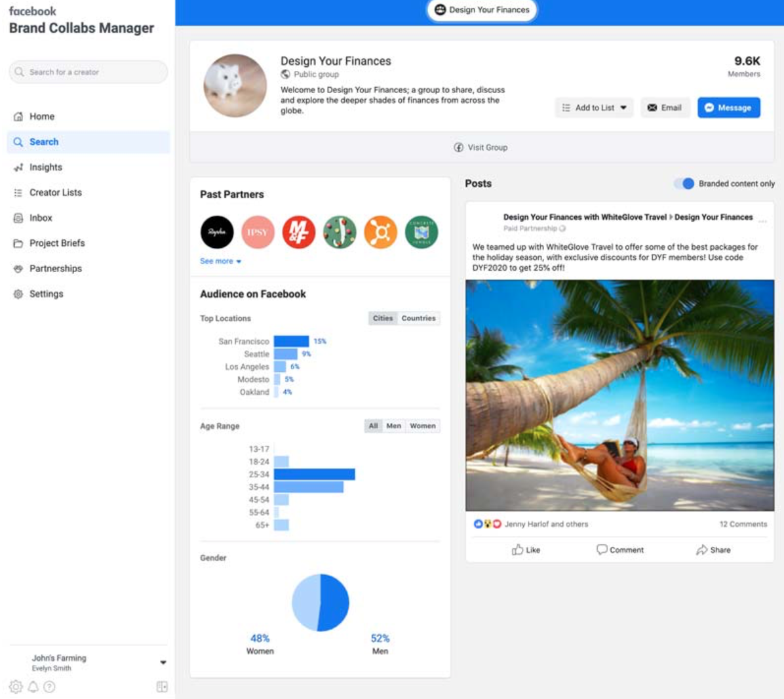This screenshot has width=784, height=699.
Task: Click the Visit Group link
Action: click(482, 148)
